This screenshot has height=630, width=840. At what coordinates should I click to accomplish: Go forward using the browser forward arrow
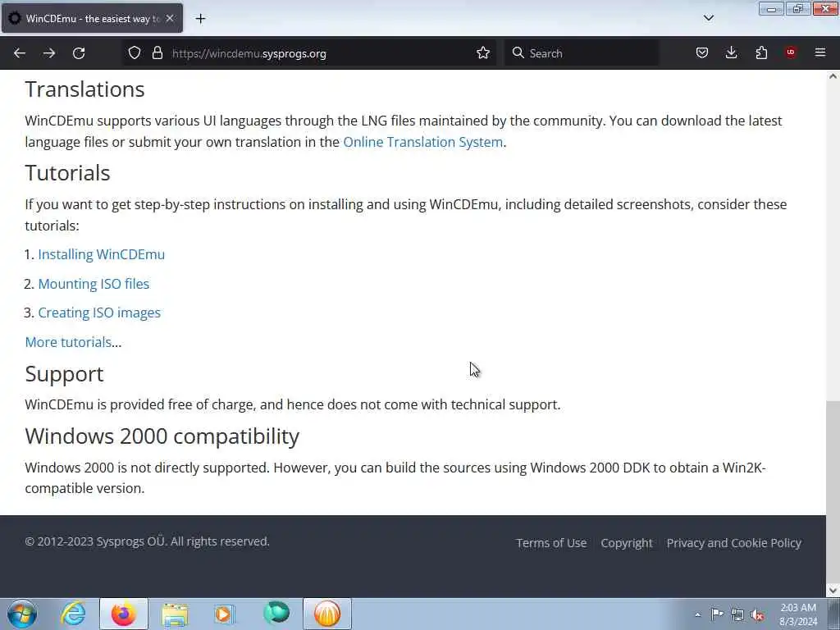point(49,53)
